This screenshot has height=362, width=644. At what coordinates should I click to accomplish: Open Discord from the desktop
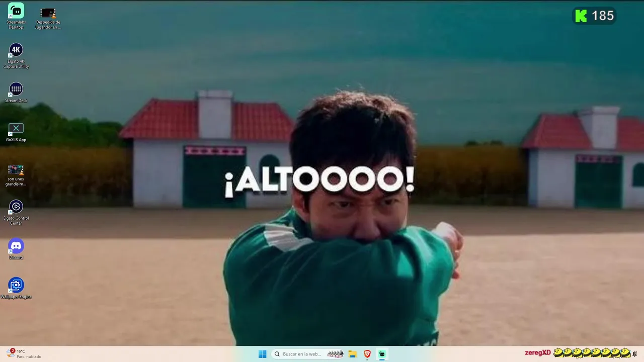(16, 249)
